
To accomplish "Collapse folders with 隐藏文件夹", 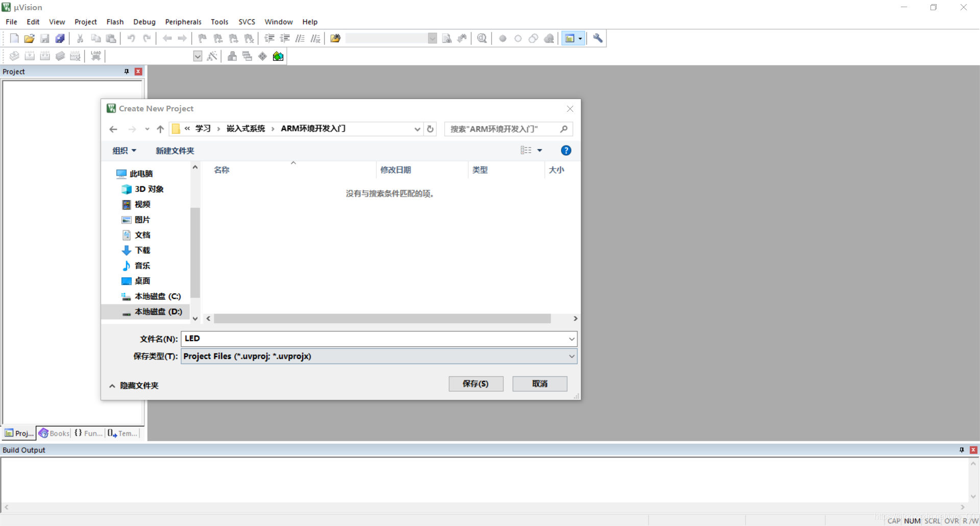I will tap(134, 386).
